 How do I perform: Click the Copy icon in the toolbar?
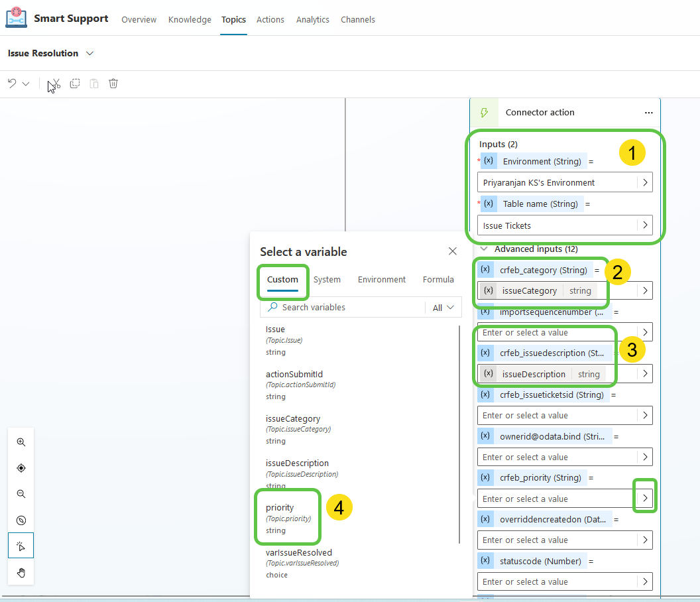[x=74, y=83]
